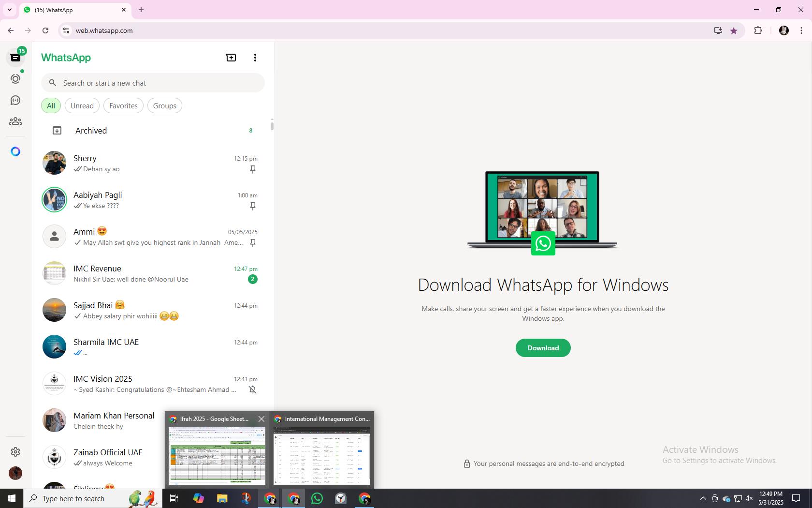
Task: Reload the web.whatsapp.com page
Action: point(45,30)
